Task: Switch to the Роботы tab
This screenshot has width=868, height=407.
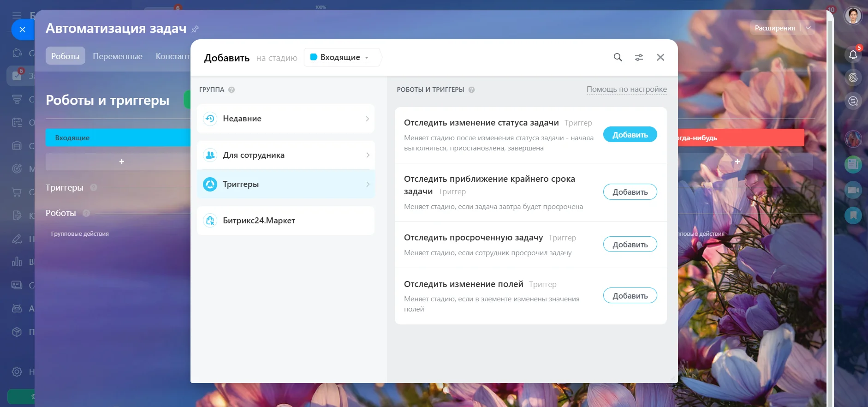Action: (65, 56)
